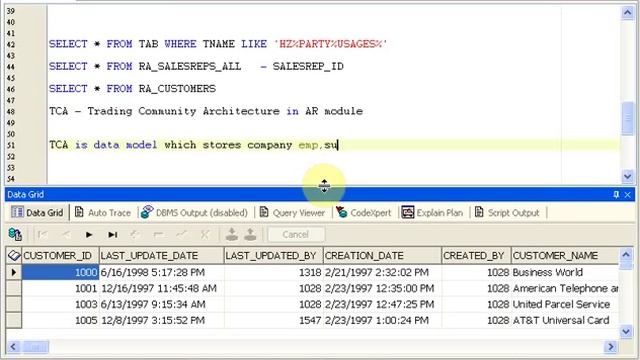640x360 pixels.
Task: Select customer ID cell 1000
Action: [x=60, y=272]
